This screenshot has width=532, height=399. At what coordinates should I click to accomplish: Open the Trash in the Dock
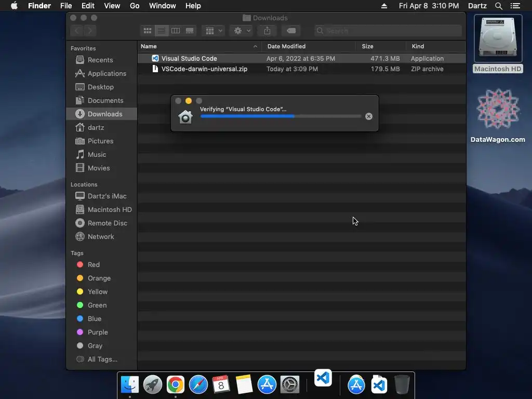(x=402, y=384)
